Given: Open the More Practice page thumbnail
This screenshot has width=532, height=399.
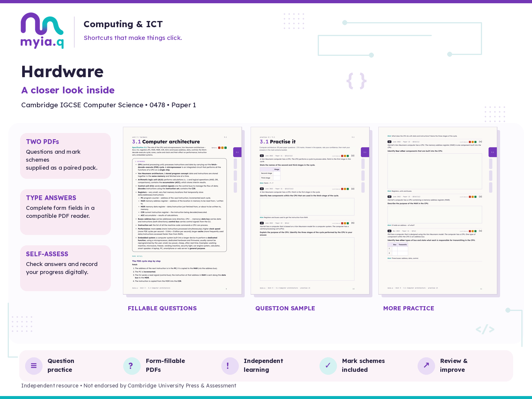Looking at the screenshot, I should point(438,211).
